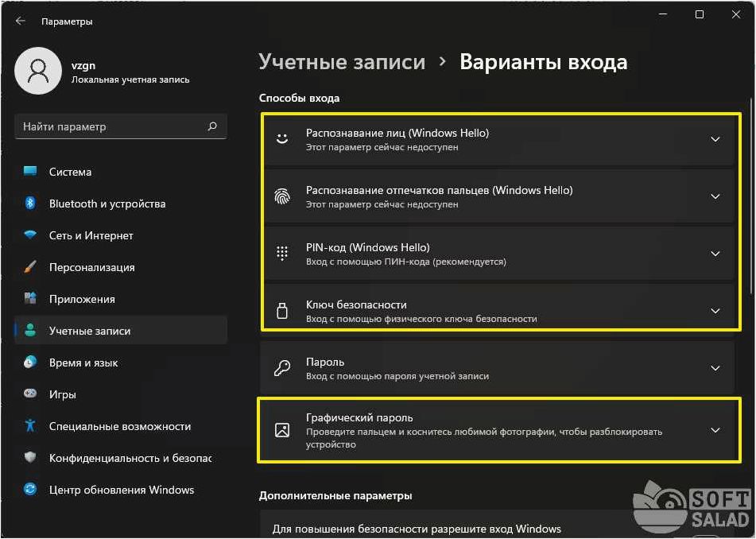Click the fingerprint recognition icon

point(282,196)
